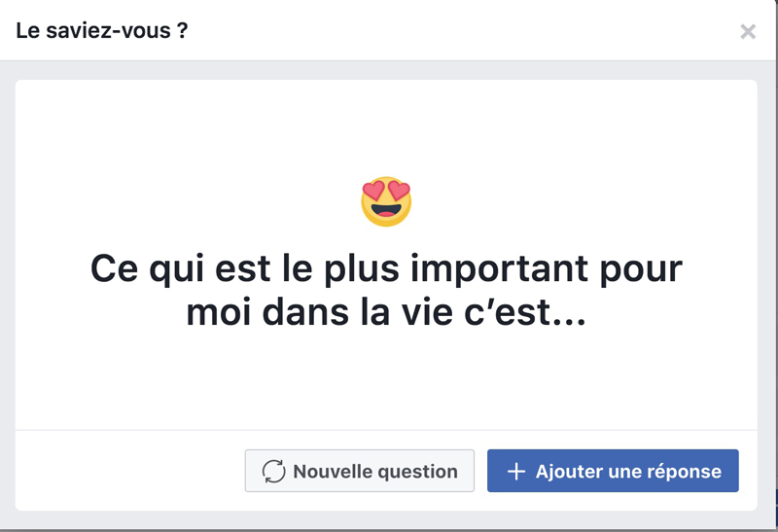The height and width of the screenshot is (532, 778).
Task: Click the word "Nouvelle" on gray button
Action: [334, 472]
